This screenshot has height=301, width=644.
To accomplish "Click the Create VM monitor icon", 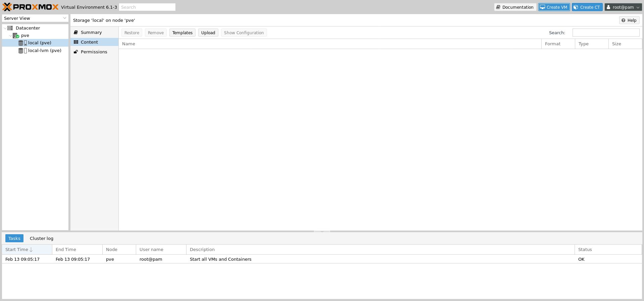I will pyautogui.click(x=542, y=7).
